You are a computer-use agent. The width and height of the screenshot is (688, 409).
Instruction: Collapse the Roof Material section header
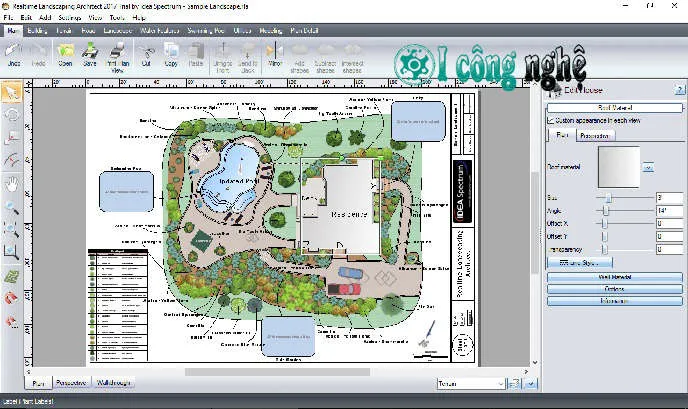[615, 108]
